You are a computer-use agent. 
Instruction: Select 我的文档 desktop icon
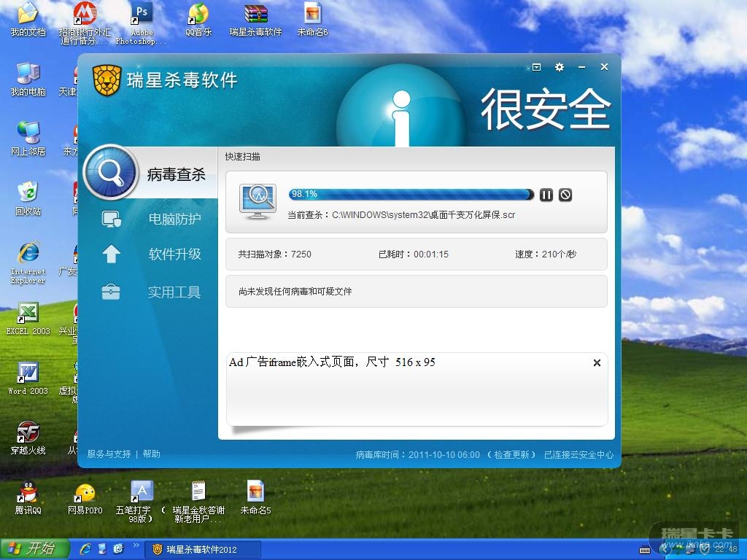click(x=28, y=20)
